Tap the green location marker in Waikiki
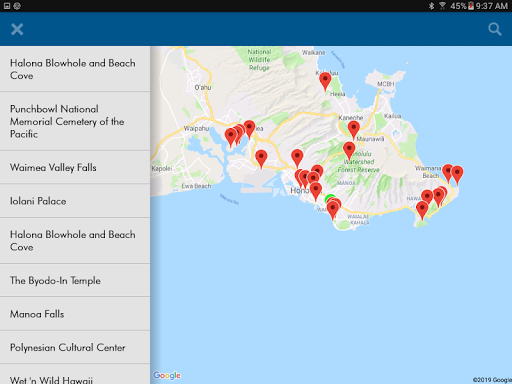Viewport: 512px width, 384px height. (329, 198)
